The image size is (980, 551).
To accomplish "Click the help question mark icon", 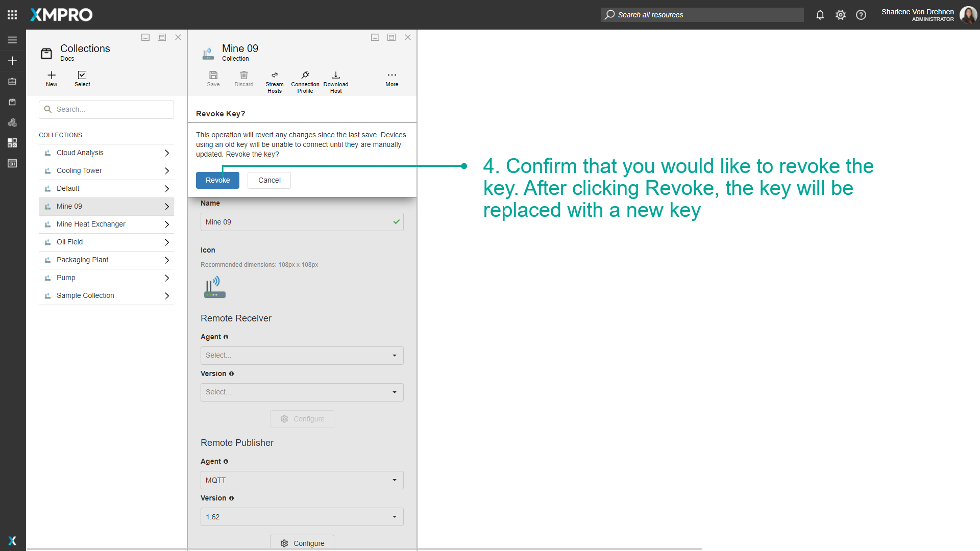I will coord(861,15).
